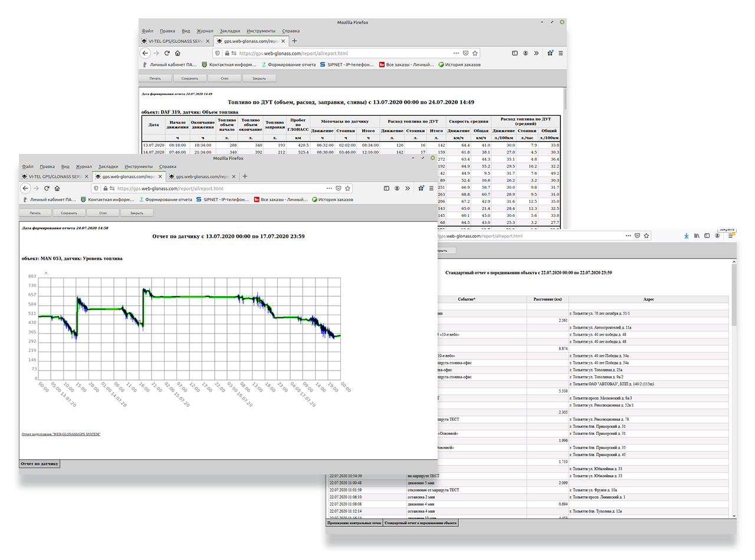Bookmark star in bottom-right Firefox window
The height and width of the screenshot is (560, 755).
click(x=646, y=235)
